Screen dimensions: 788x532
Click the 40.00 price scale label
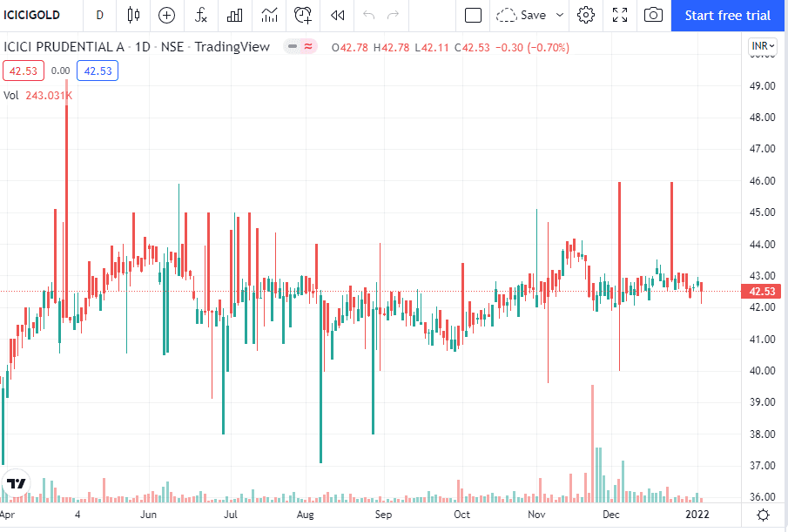tap(763, 371)
